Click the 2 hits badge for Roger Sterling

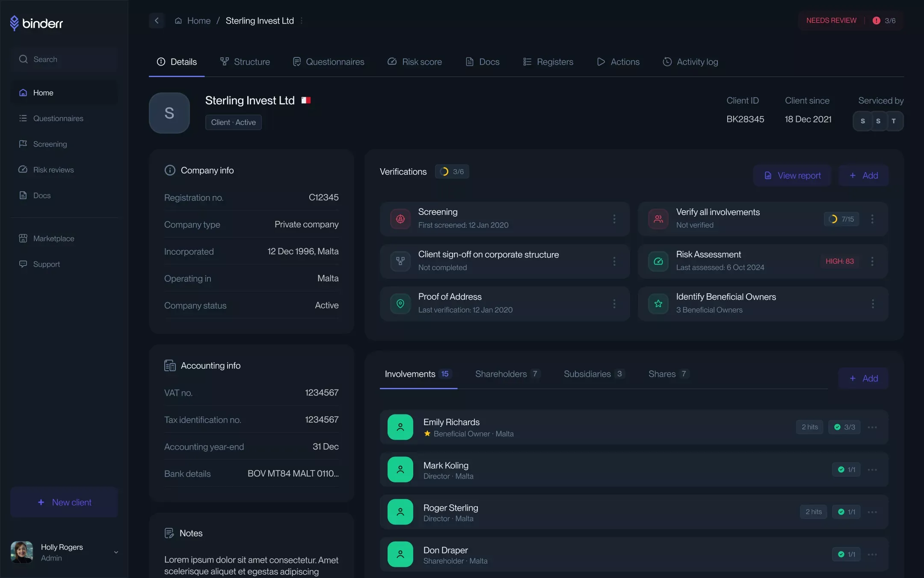click(x=814, y=512)
